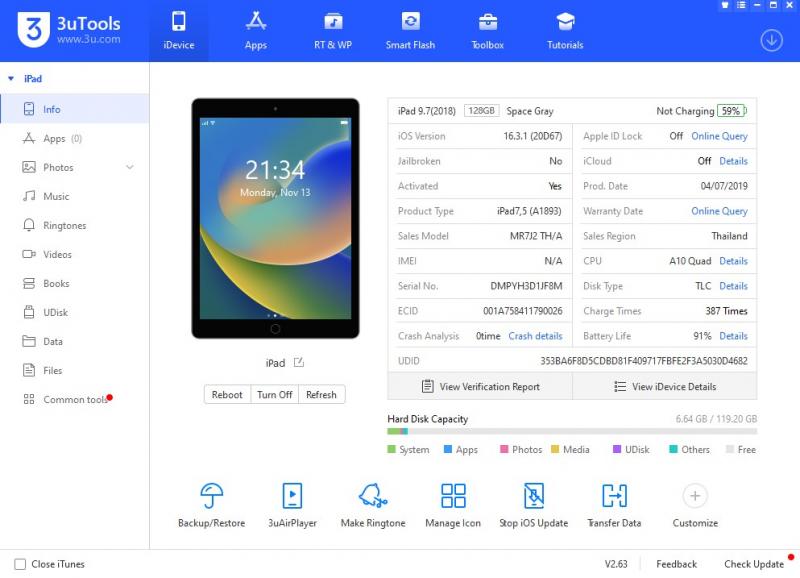Viewport: 800px width, 578px height.
Task: Click the 59% battery indicator
Action: coord(732,111)
